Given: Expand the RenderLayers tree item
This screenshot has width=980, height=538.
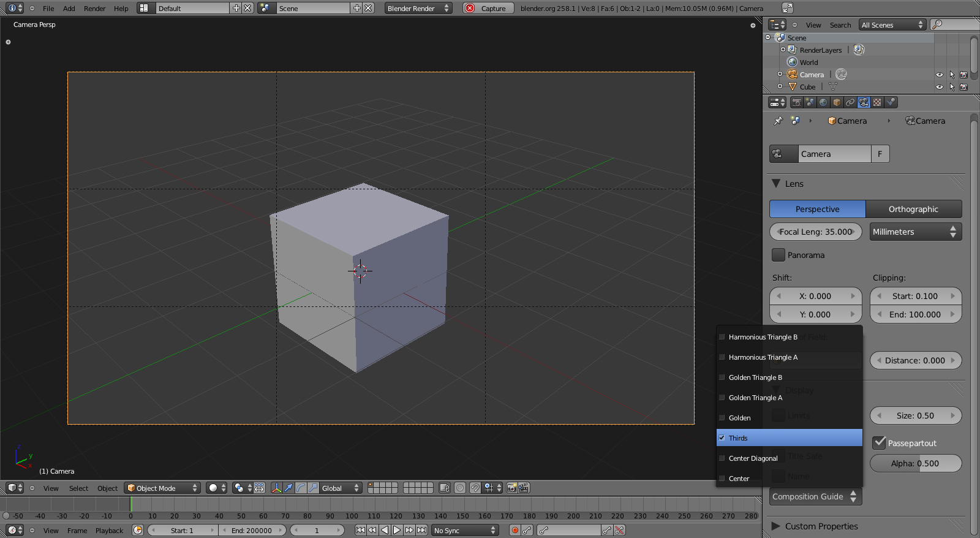Looking at the screenshot, I should coord(783,50).
